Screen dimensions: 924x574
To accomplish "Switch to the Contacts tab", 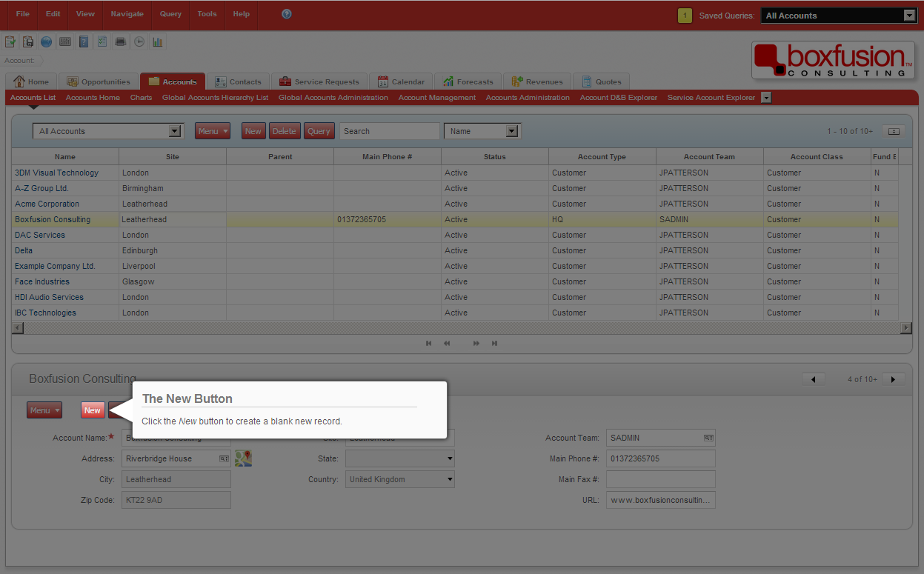I will point(238,81).
